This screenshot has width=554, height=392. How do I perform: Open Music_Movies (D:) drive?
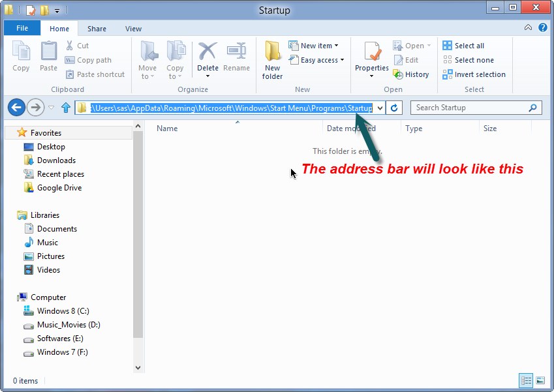[x=69, y=325]
